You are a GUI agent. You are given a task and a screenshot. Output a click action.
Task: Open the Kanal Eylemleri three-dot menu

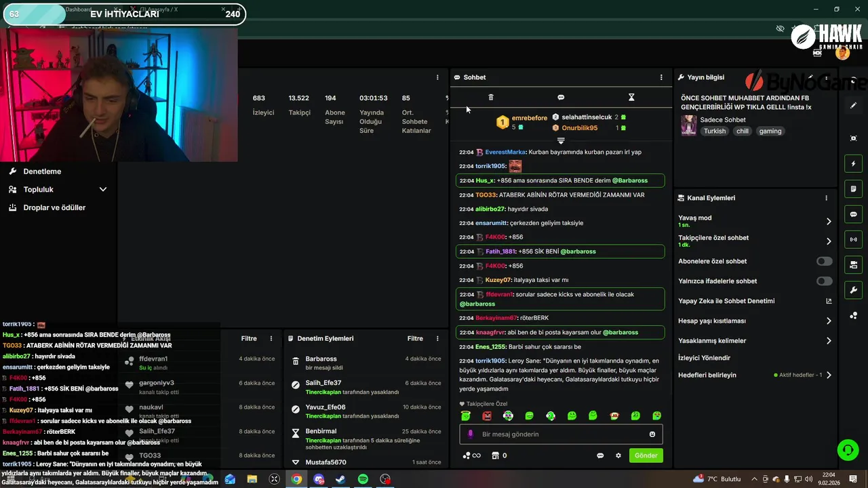(826, 198)
